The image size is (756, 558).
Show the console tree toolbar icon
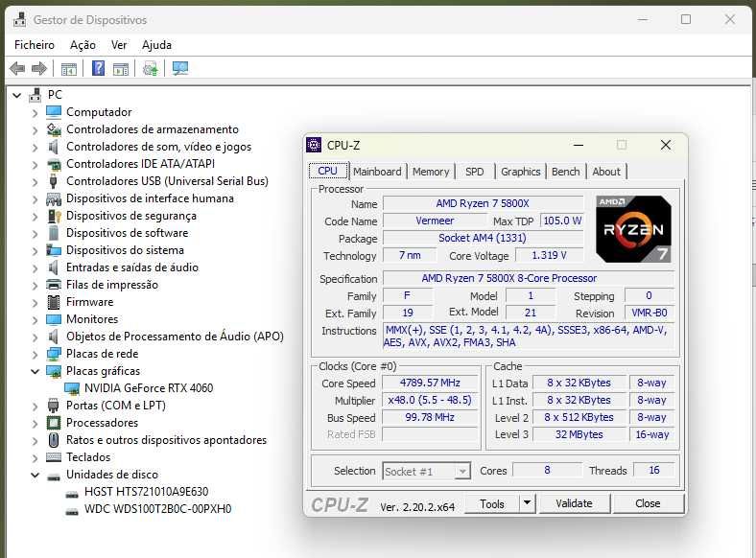69,69
